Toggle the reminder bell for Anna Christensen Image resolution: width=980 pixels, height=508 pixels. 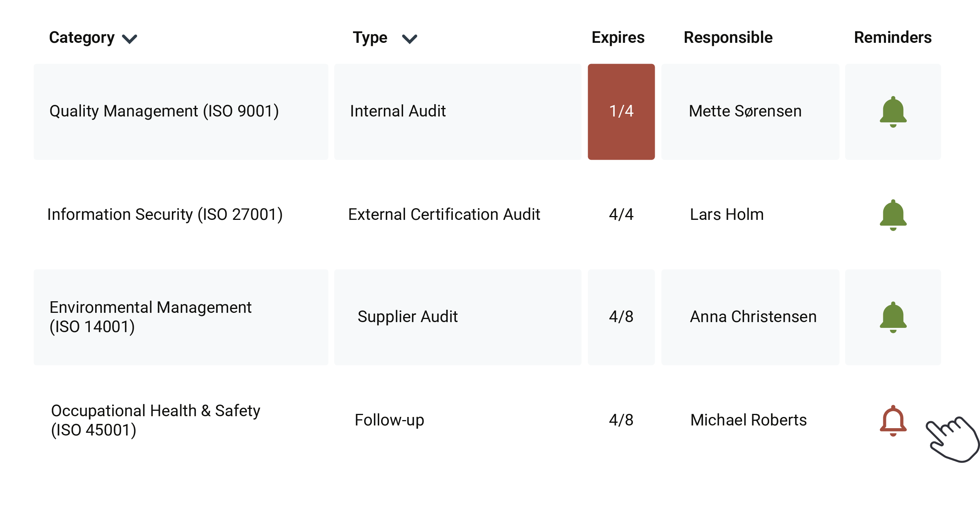click(893, 317)
